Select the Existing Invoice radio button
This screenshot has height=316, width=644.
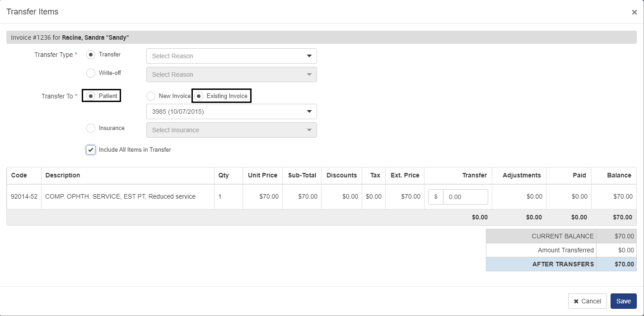tap(199, 96)
